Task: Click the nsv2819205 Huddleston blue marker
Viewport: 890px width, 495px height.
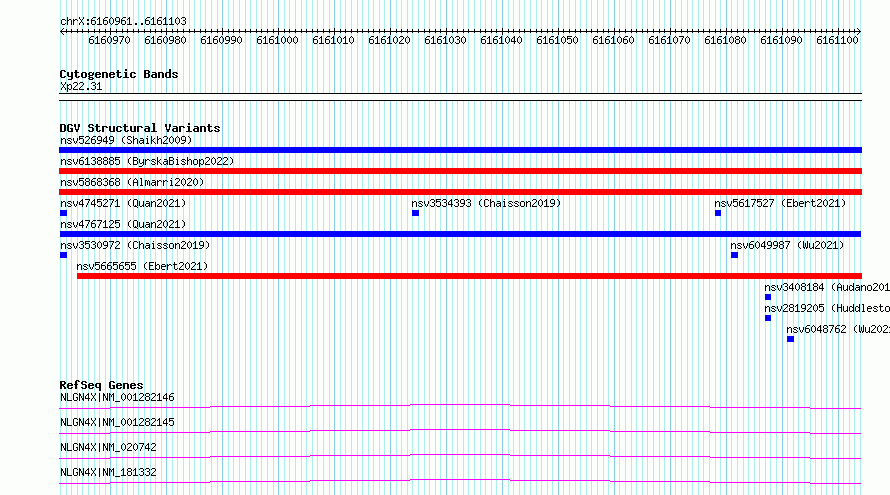Action: 768,318
